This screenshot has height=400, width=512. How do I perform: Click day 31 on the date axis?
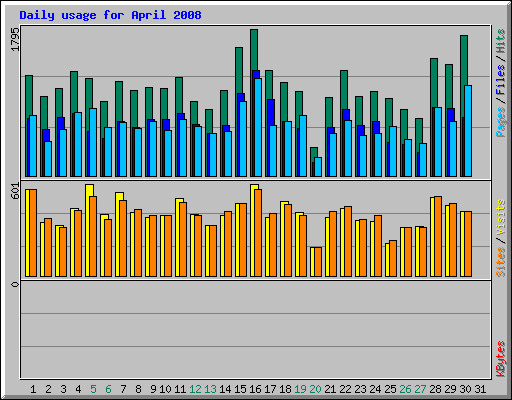(480, 389)
